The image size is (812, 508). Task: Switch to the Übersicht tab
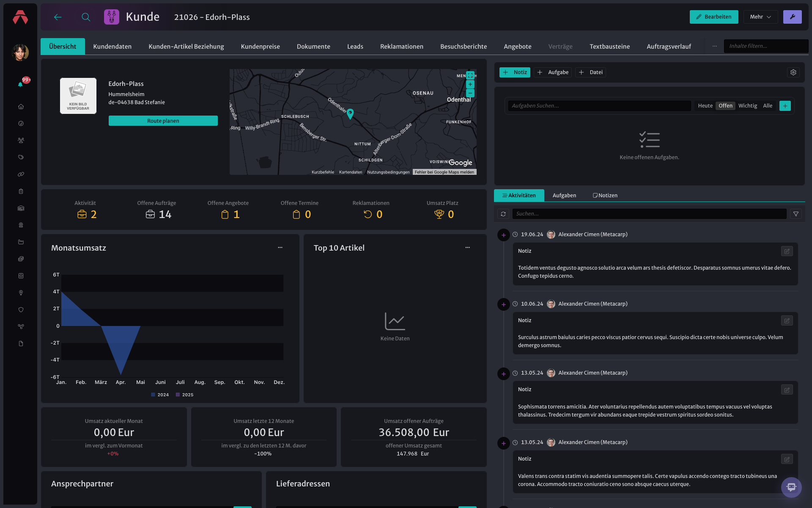[x=63, y=47]
